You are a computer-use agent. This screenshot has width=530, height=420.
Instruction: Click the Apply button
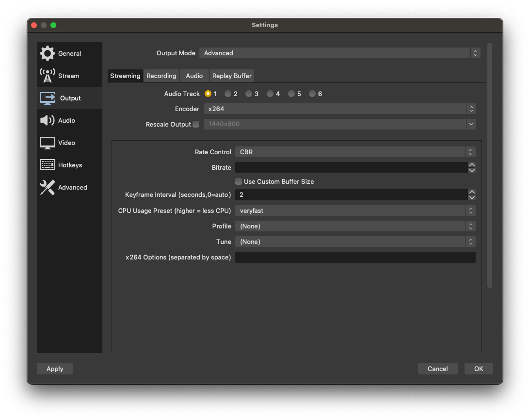(55, 369)
